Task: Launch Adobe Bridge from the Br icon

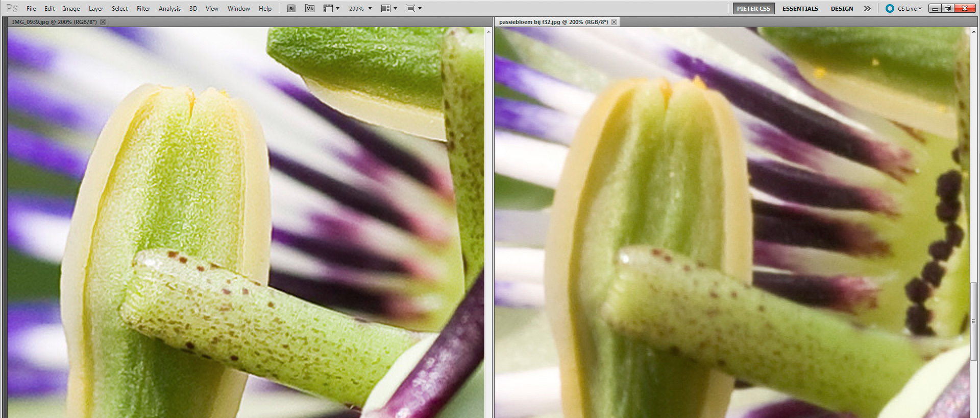Action: click(x=291, y=9)
